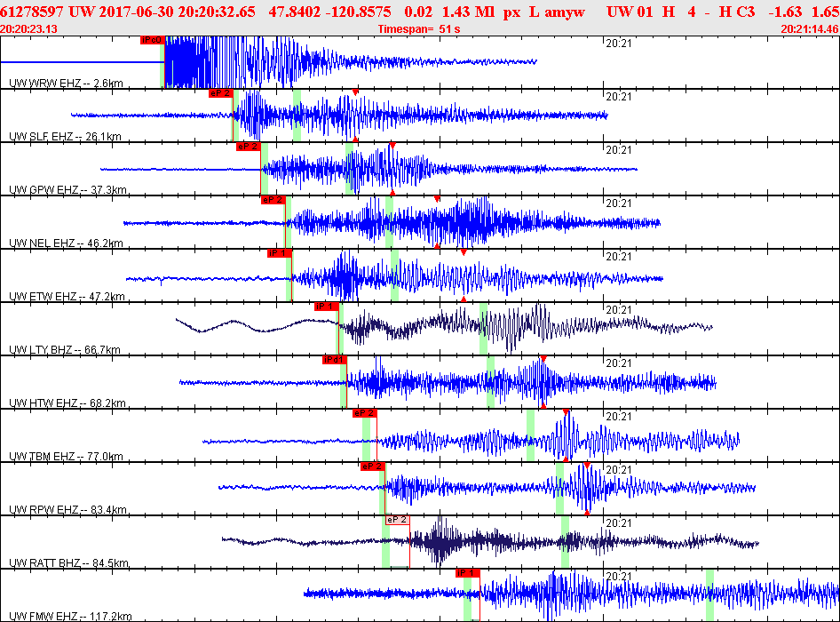The image size is (840, 622).
Task: Click the UW RATT BHZ 84.5km label
Action: coord(68,563)
